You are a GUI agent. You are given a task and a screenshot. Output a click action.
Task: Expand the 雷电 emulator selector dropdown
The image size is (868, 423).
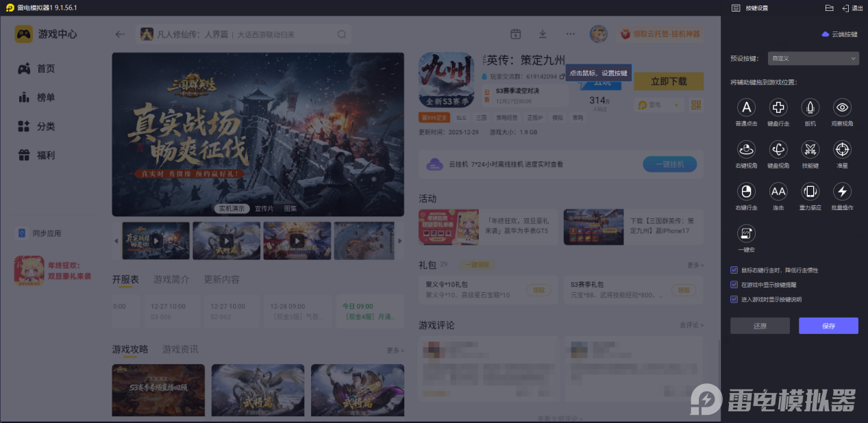pos(660,105)
